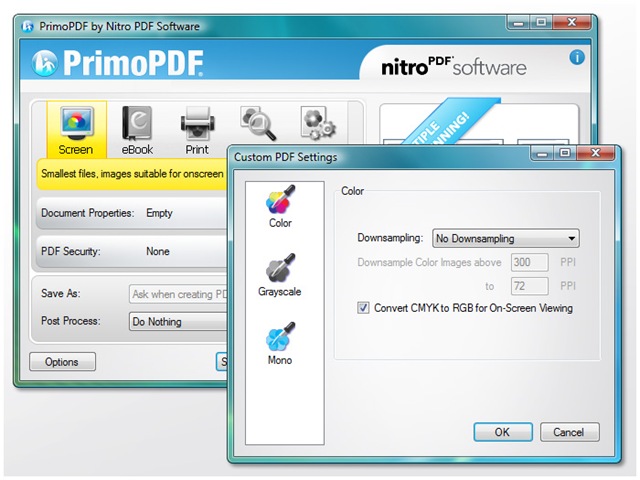Click the promotional banner thumbnail in PrimoPDF
Image resolution: width=640 pixels, height=480 pixels.
pos(479,122)
